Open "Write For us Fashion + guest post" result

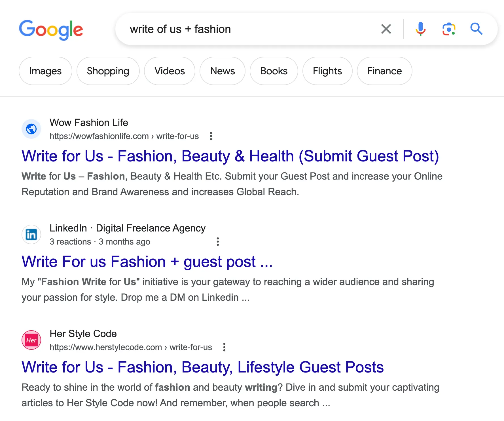147,262
